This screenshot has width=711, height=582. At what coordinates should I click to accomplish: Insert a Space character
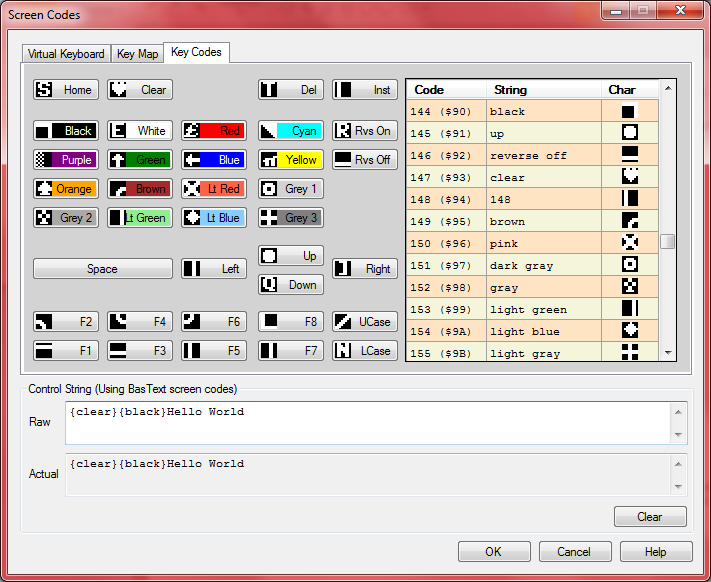[103, 269]
